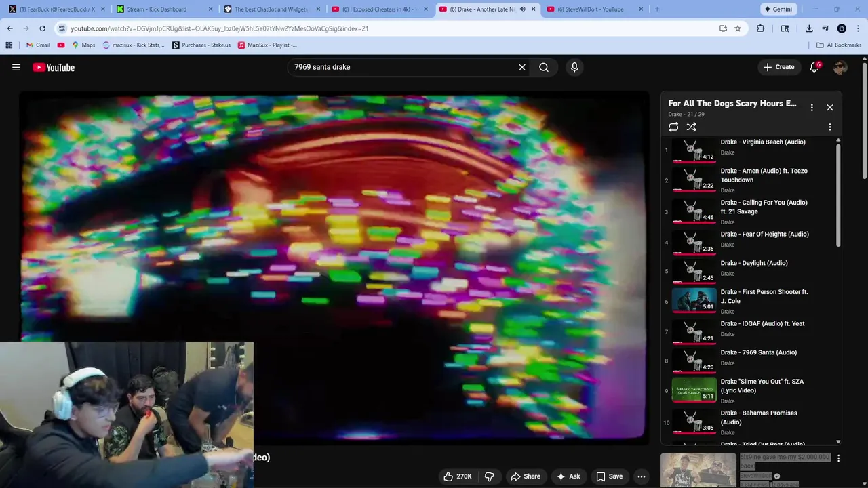Mute the Drake tab audio icon
Viewport: 868px width, 488px height.
click(x=522, y=9)
